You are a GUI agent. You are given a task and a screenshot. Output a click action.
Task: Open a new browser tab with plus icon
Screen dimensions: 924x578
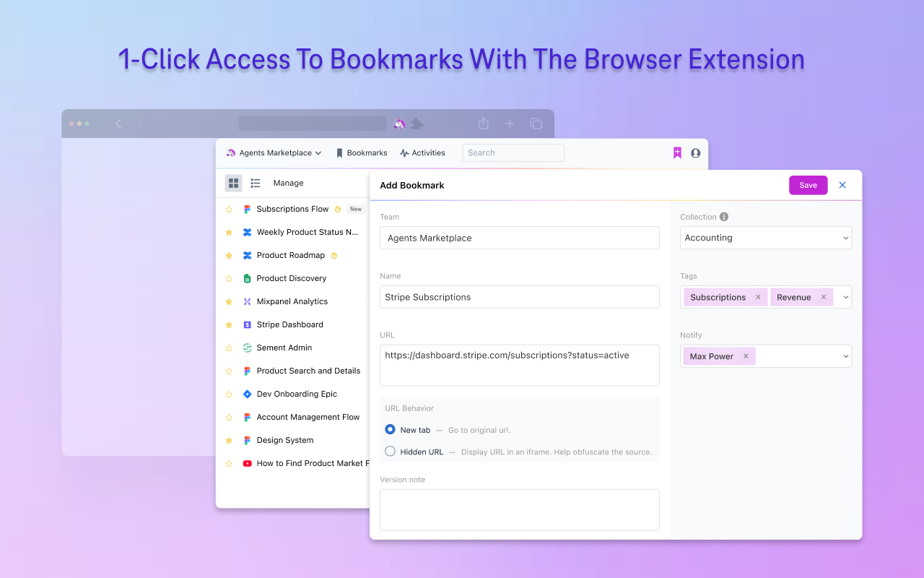pyautogui.click(x=510, y=124)
